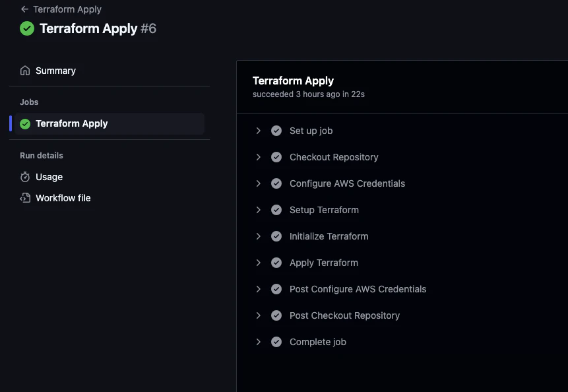This screenshot has width=568, height=392.
Task: Click the green check on the Terraform Apply job
Action: coord(25,124)
